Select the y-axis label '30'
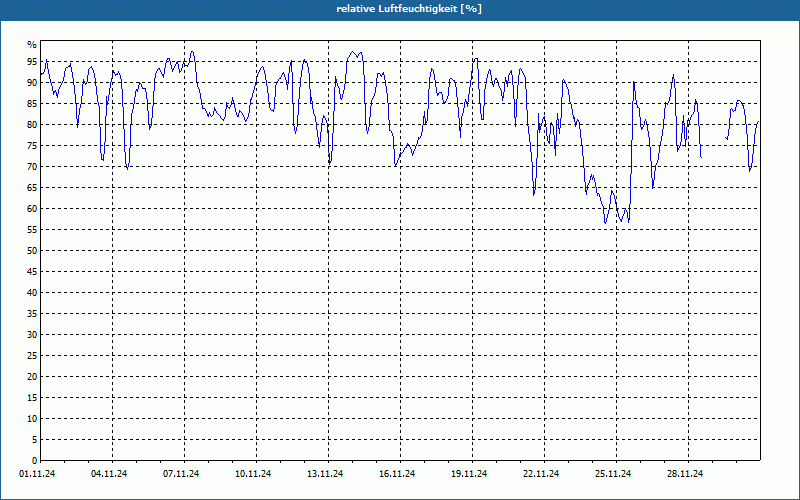Screen dimensions: 800x500 pos(32,335)
